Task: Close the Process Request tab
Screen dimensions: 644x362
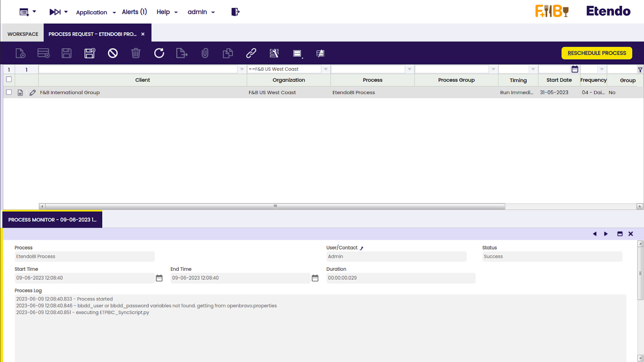Action: [143, 34]
